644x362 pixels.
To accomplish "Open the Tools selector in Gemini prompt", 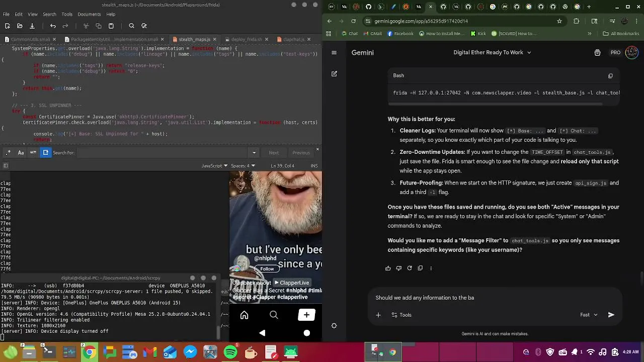I will click(x=401, y=315).
